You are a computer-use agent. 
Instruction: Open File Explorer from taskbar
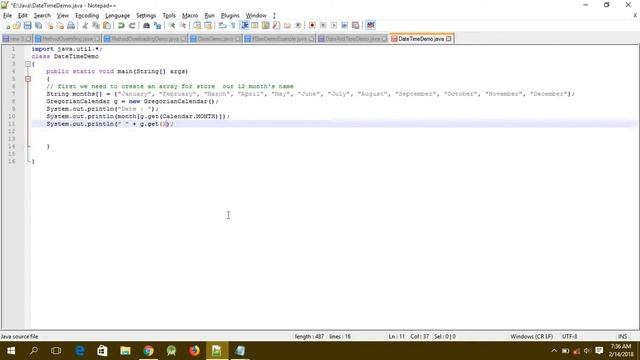125,351
